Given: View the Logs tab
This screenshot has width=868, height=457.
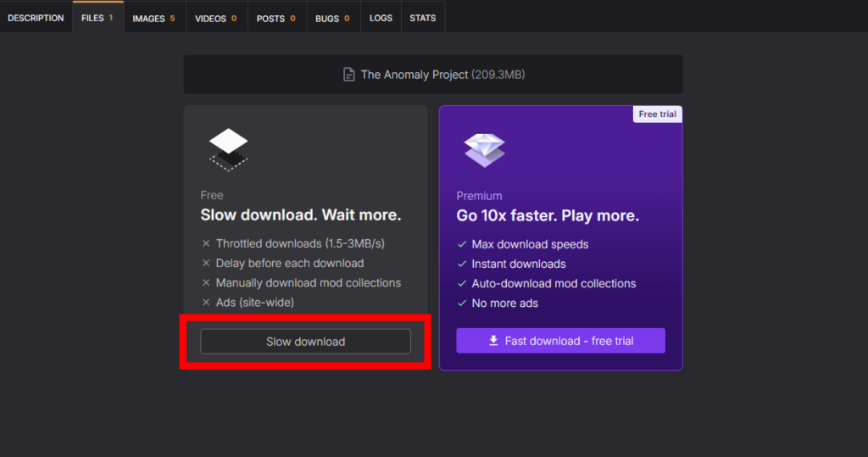Looking at the screenshot, I should click(x=381, y=18).
